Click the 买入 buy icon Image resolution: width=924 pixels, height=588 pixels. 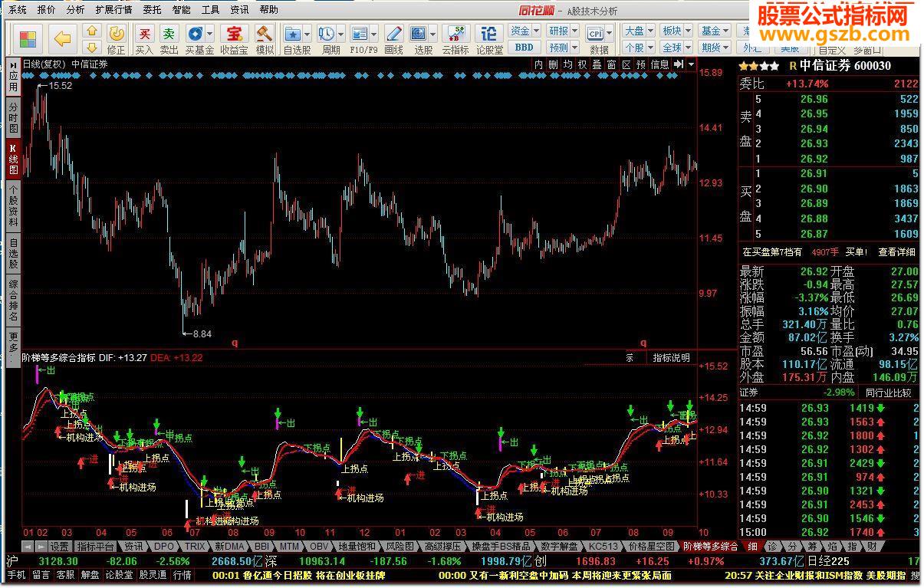(144, 39)
